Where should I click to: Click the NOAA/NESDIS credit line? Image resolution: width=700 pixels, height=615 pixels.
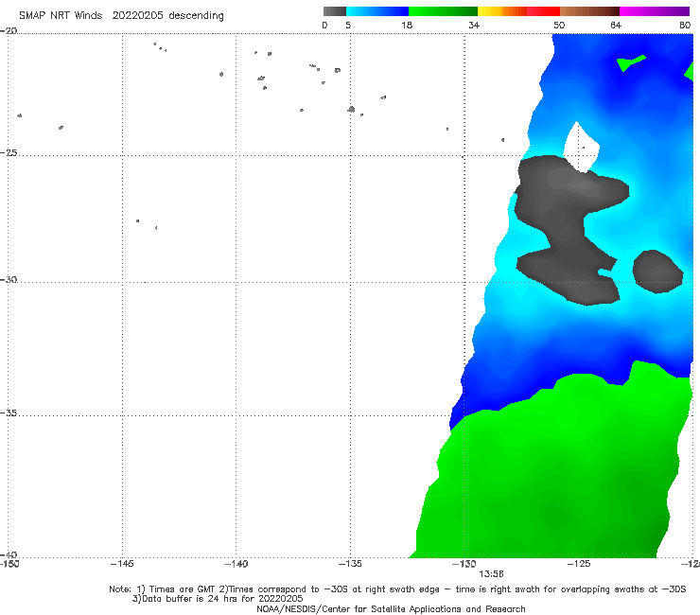coord(391,609)
